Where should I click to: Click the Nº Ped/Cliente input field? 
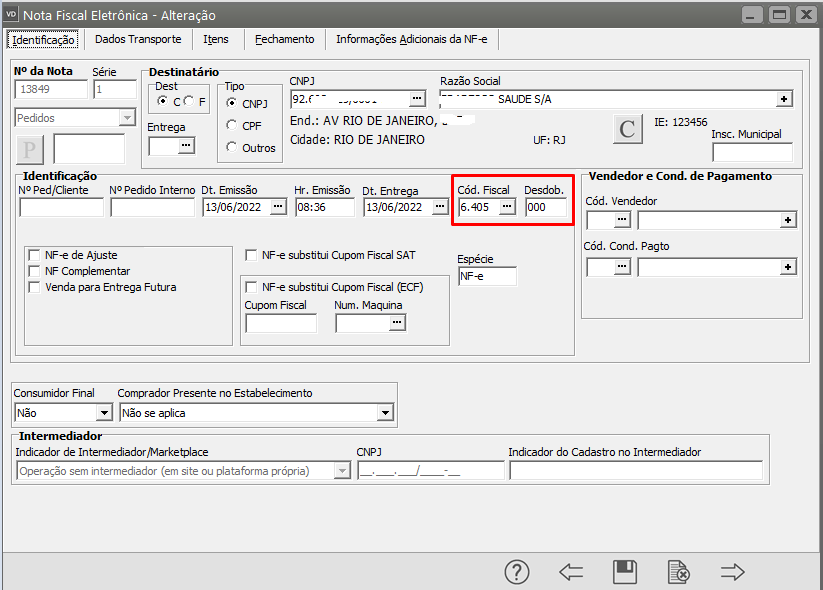(61, 207)
